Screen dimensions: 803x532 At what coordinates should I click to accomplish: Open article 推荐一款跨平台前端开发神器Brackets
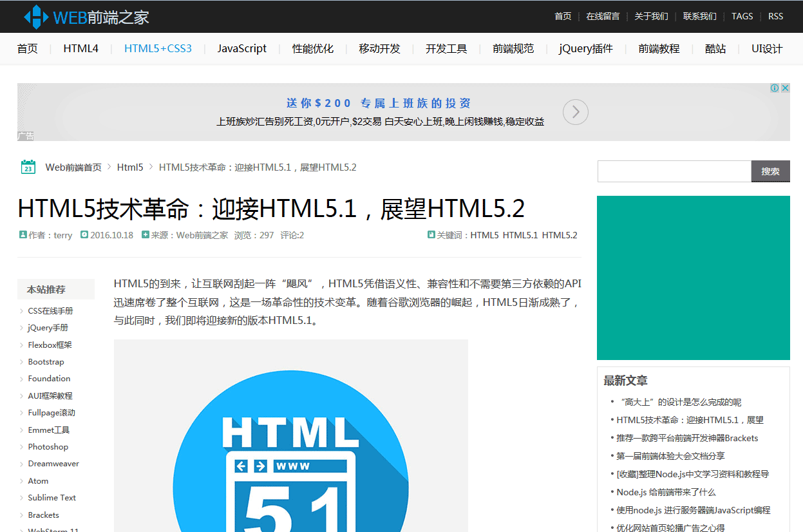687,438
